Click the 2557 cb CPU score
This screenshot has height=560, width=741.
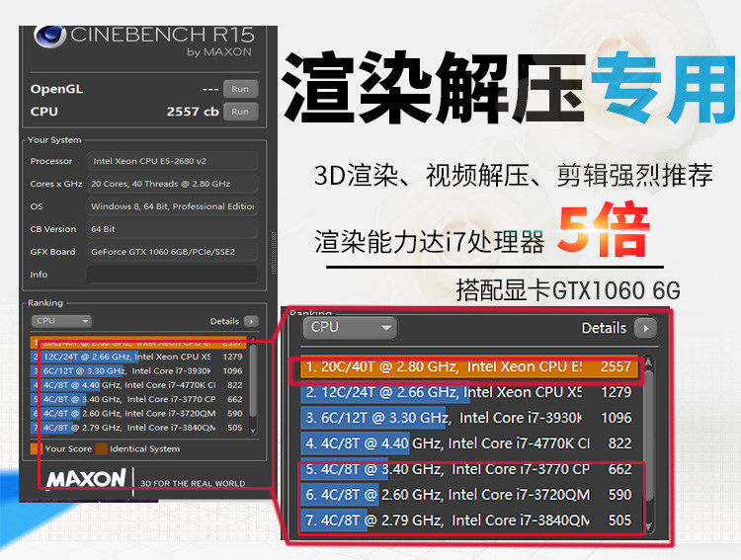click(193, 112)
